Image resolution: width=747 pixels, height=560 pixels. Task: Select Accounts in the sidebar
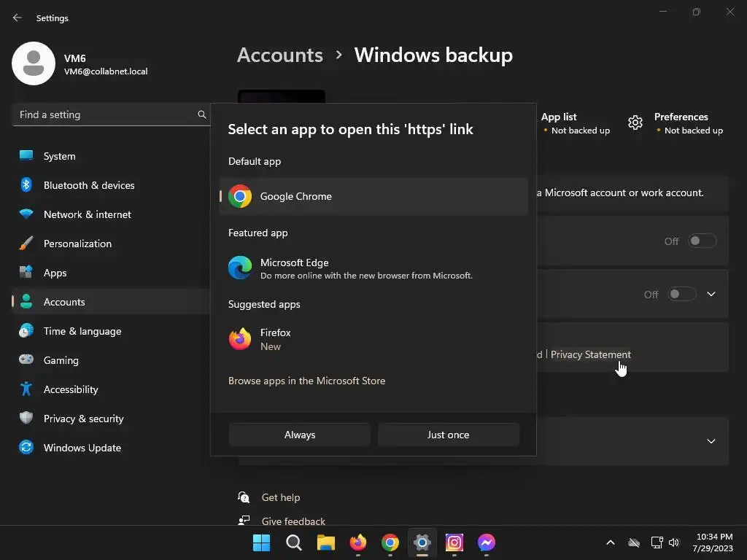coord(111,301)
